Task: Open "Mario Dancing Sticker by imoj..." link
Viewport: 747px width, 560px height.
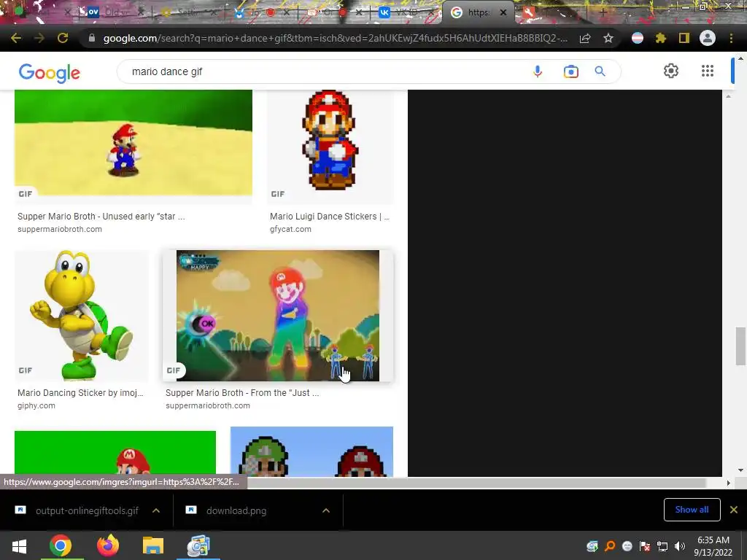Action: pos(80,393)
